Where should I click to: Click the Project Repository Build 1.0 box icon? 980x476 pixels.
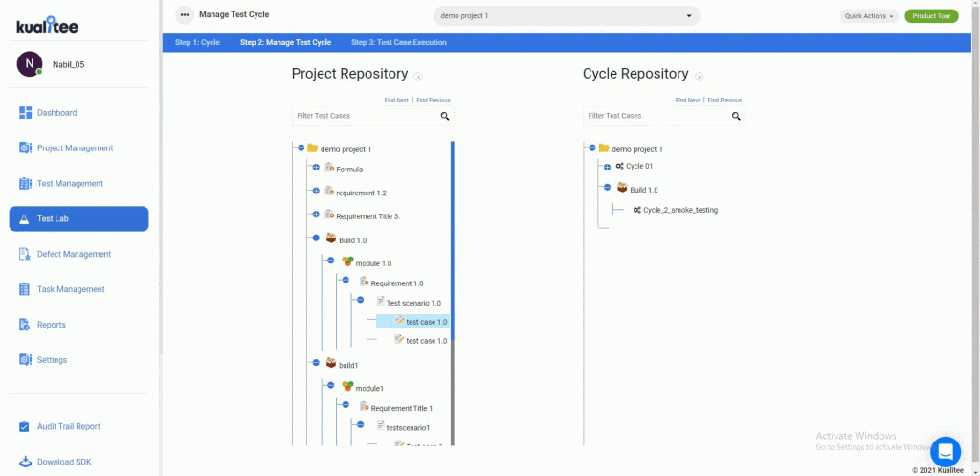tap(331, 238)
